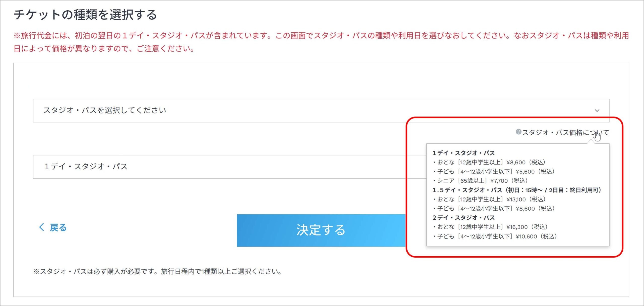The image size is (644, 306).
Task: Go back with the 戻る link
Action: (58, 227)
